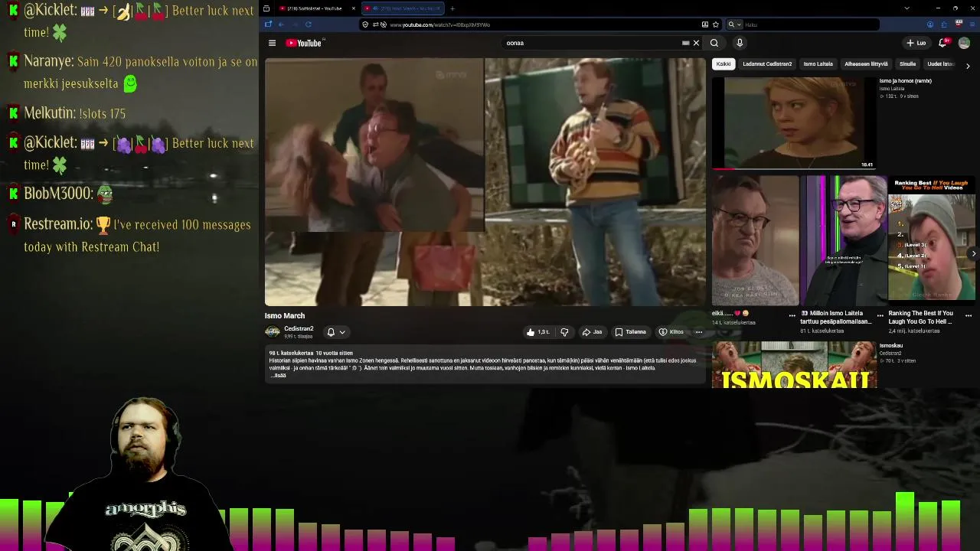Clear the YouTube search field text
Viewport: 980px width, 551px height.
click(x=696, y=43)
